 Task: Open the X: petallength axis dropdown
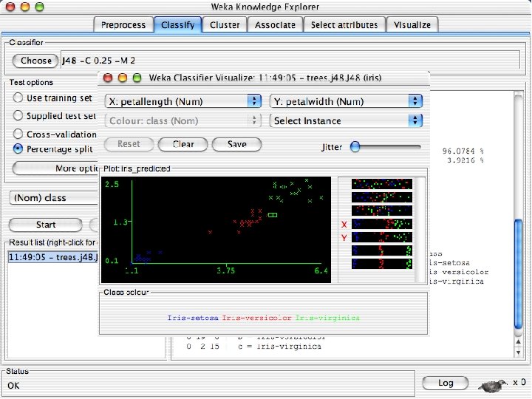click(183, 101)
